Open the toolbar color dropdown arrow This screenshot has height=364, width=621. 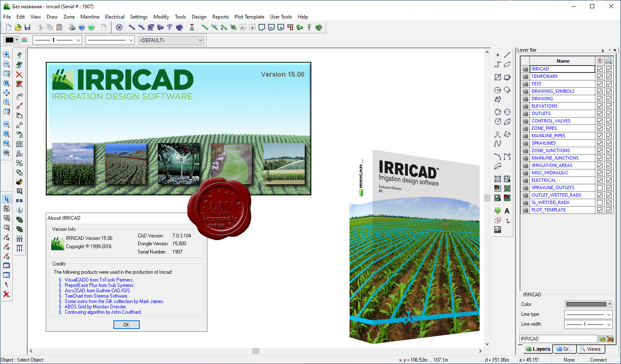[x=16, y=40]
